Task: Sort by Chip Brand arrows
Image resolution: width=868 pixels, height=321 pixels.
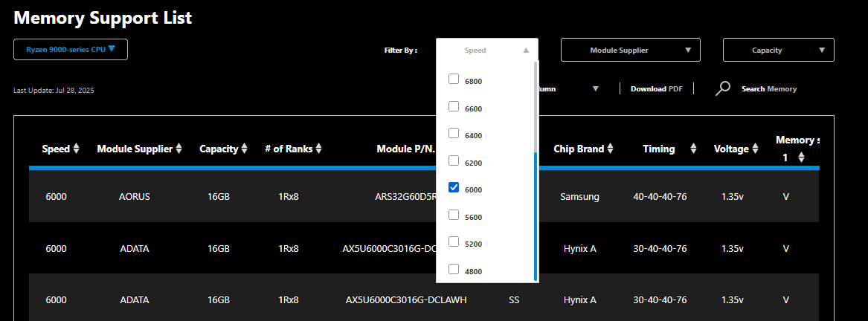Action: pyautogui.click(x=610, y=149)
